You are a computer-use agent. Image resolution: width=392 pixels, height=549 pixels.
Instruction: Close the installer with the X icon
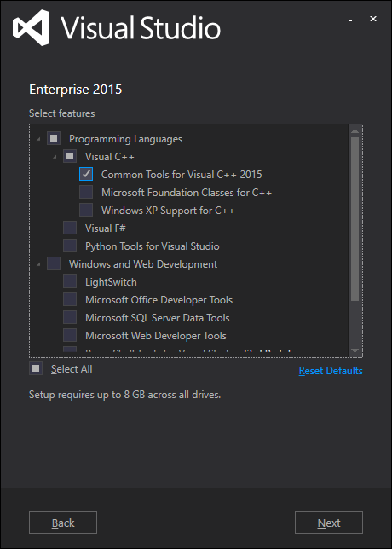(x=373, y=19)
